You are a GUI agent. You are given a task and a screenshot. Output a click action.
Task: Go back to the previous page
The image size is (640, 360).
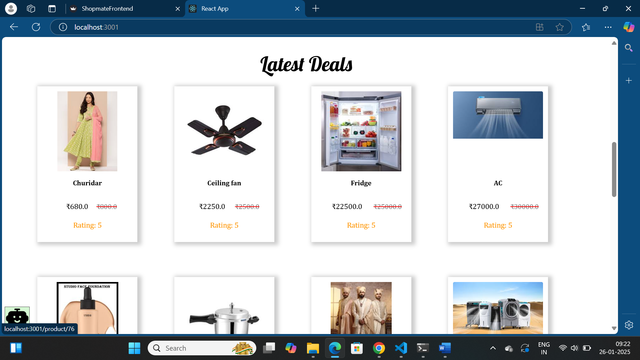click(14, 27)
